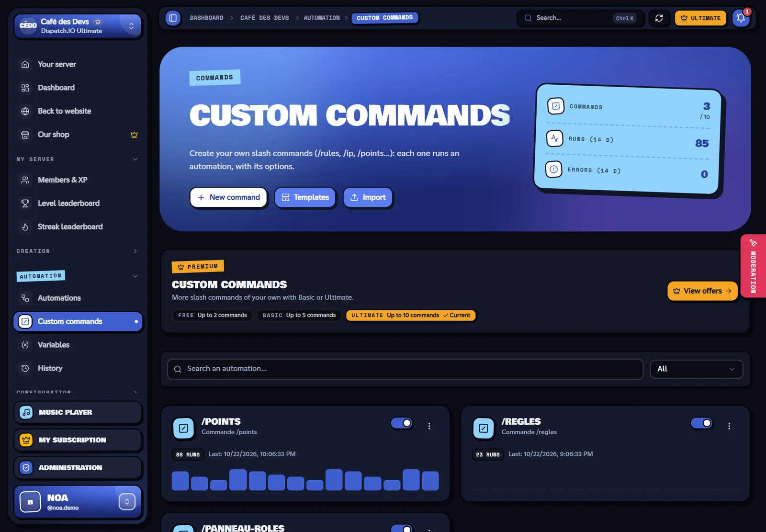Click the Level leaderboard trophy icon

click(25, 203)
